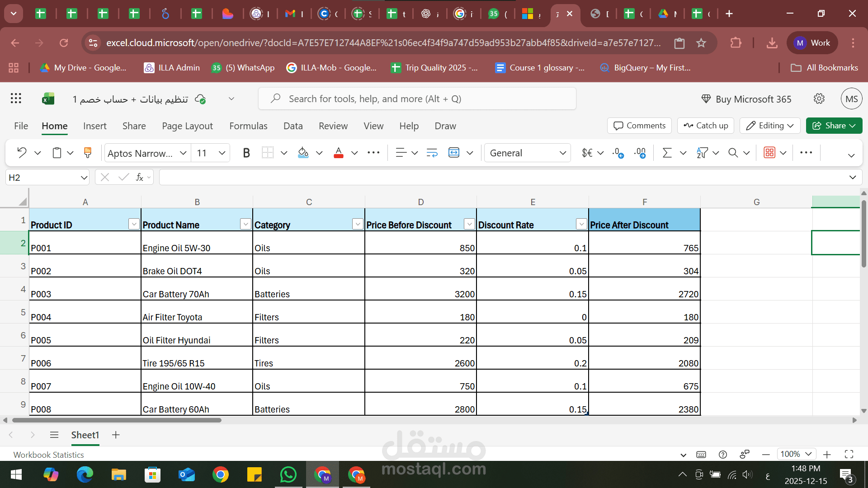Apply red font color
Viewport: 868px width, 488px height.
(339, 153)
